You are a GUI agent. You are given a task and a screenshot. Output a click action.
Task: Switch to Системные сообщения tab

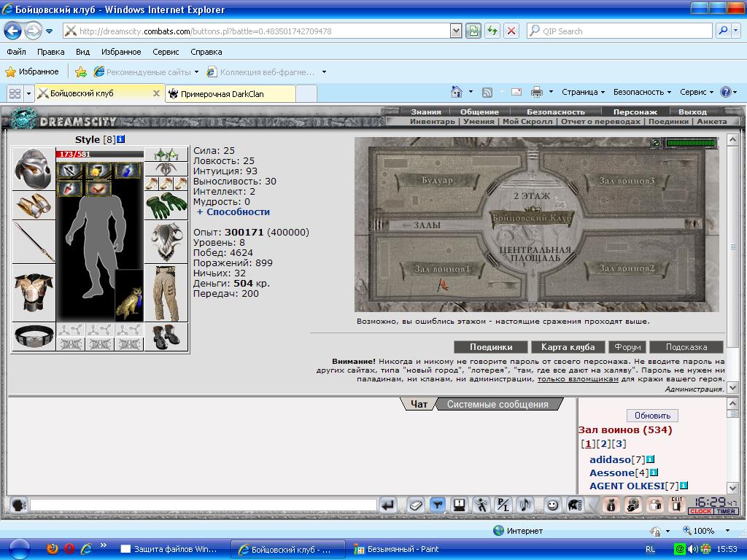498,404
